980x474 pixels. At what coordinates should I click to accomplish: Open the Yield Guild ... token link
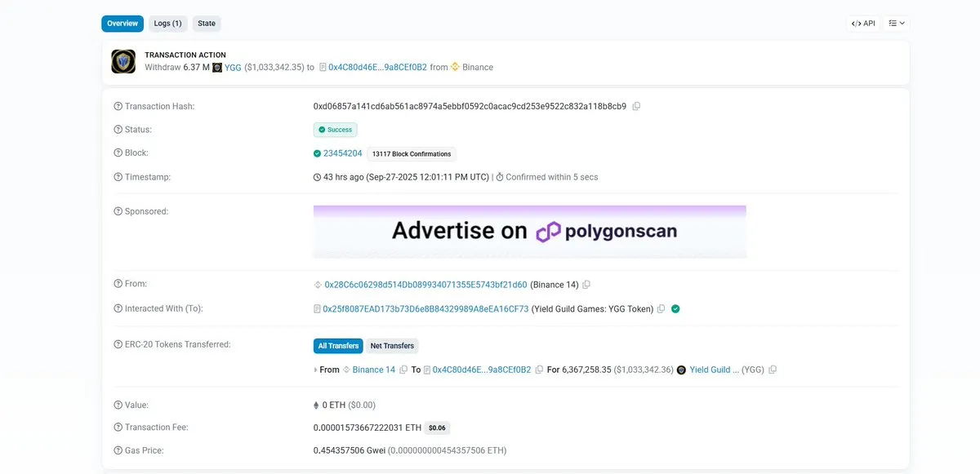(x=714, y=370)
